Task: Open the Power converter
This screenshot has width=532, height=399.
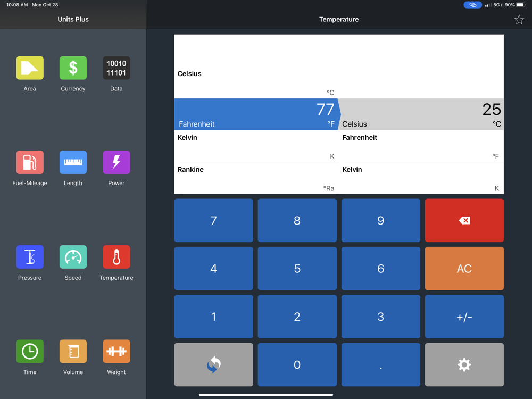Action: coord(117,162)
